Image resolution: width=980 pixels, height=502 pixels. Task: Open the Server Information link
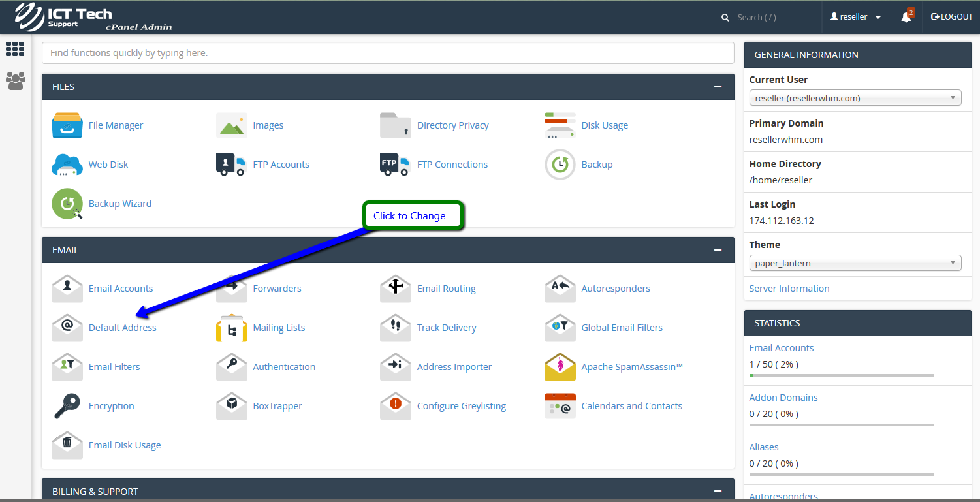coord(789,289)
